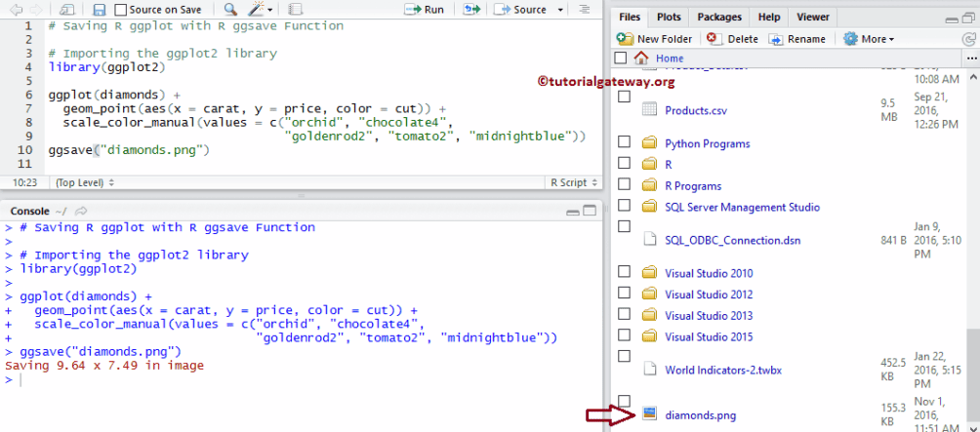Viewport: 980px width, 432px height.
Task: Re-run the previous code region
Action: click(x=471, y=10)
